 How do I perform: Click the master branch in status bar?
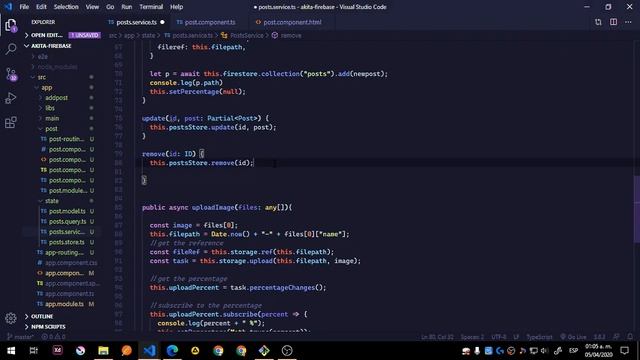[20, 337]
